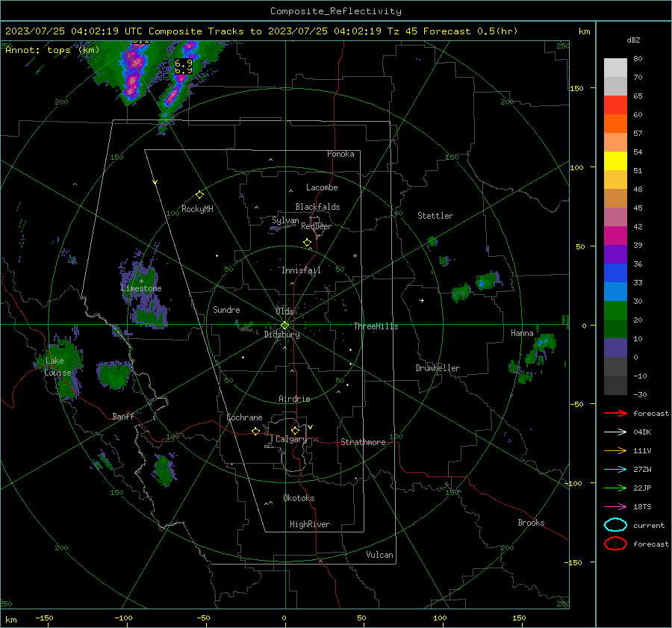Click the Sylvan city label

pos(285,220)
